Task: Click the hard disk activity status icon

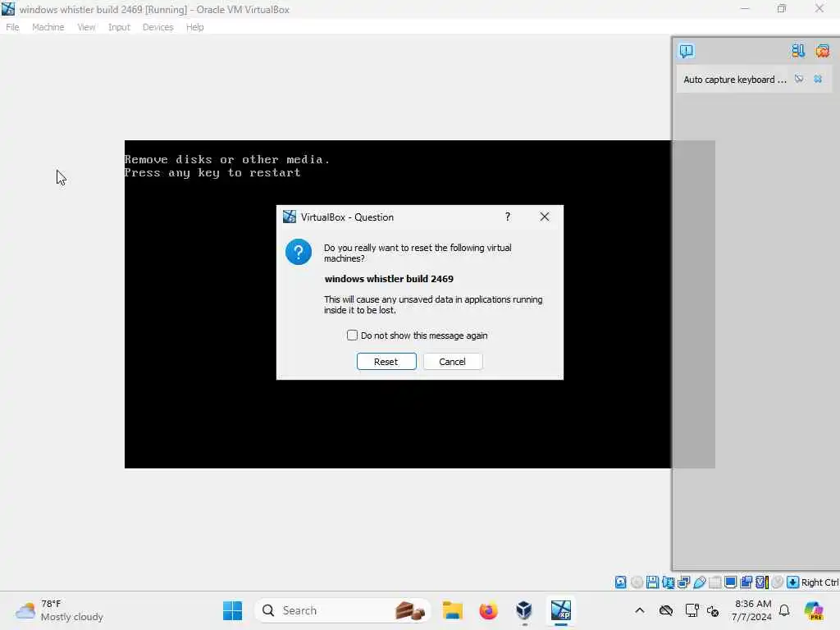Action: [x=620, y=582]
